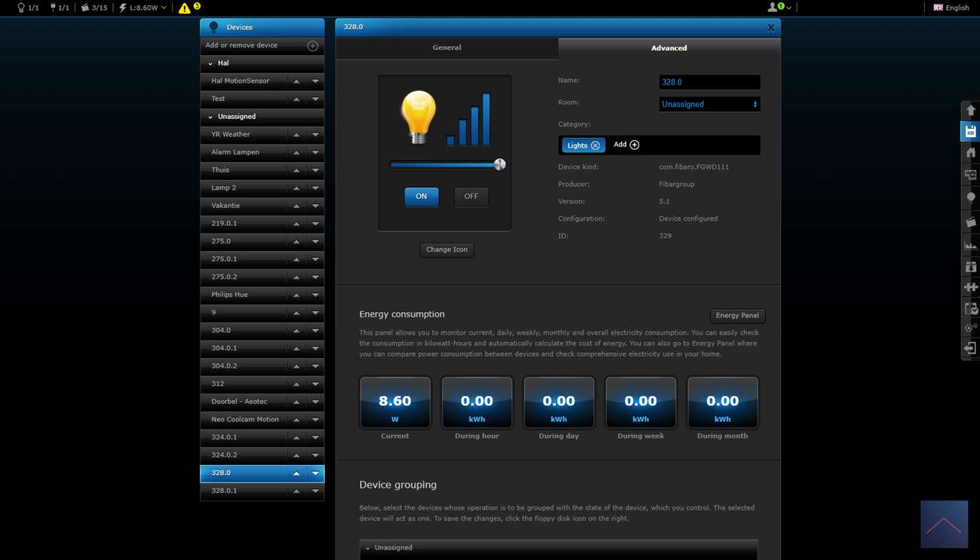Open the English language selector
980x560 pixels.
coord(951,8)
